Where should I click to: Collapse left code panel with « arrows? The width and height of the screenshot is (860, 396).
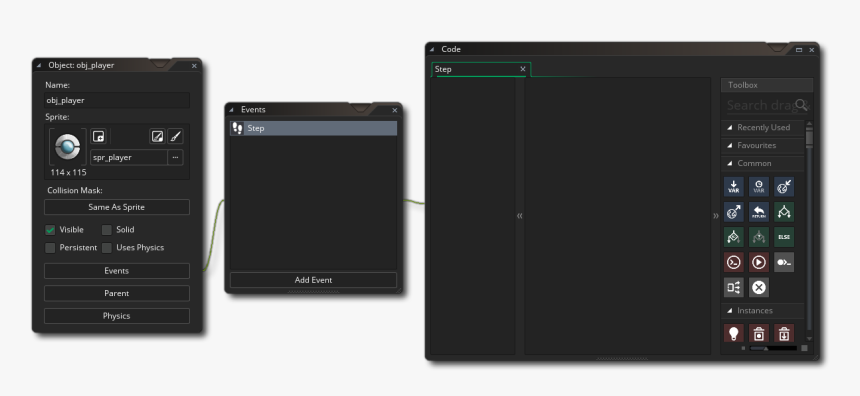click(x=519, y=216)
